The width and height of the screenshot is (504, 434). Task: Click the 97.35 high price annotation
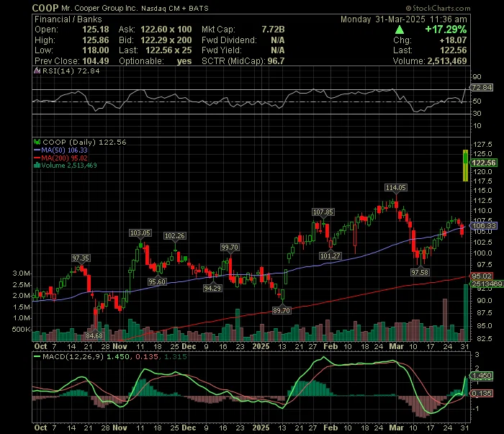81,258
